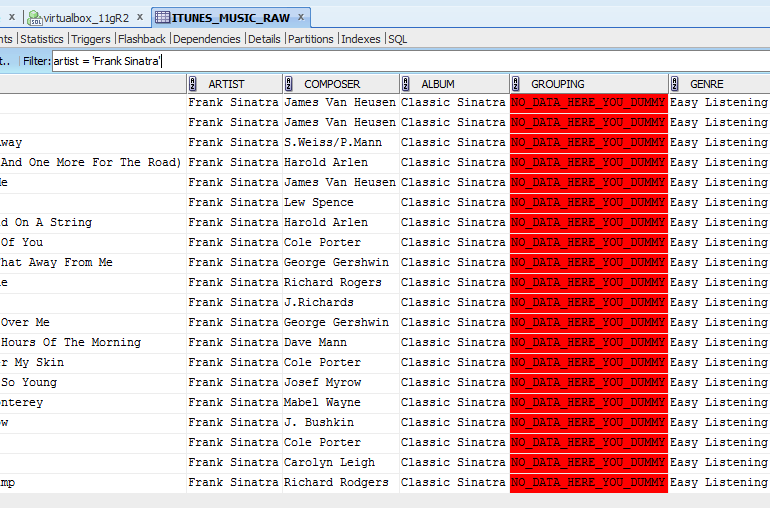The width and height of the screenshot is (770, 508).
Task: Select the Josef Myrow composer cell
Action: 341,383
